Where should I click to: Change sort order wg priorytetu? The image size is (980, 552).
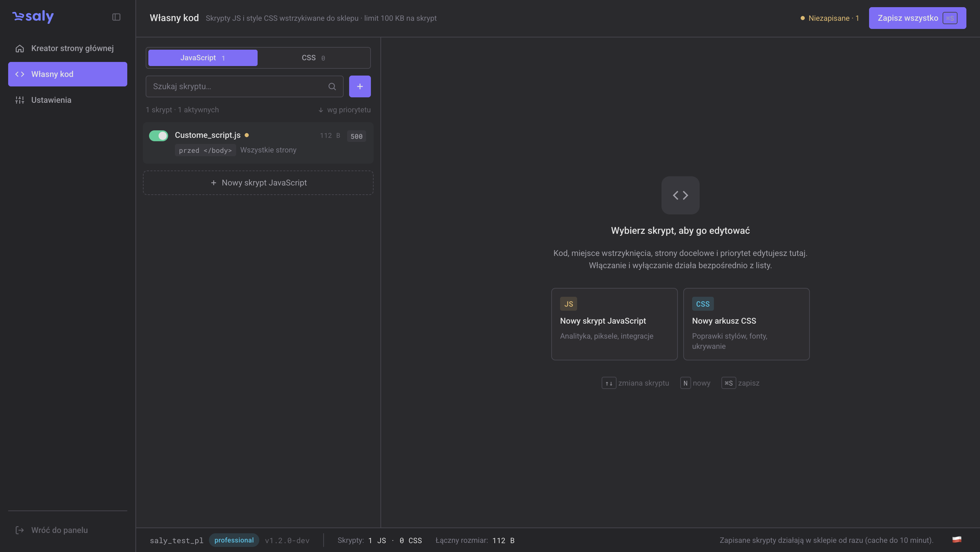(344, 110)
